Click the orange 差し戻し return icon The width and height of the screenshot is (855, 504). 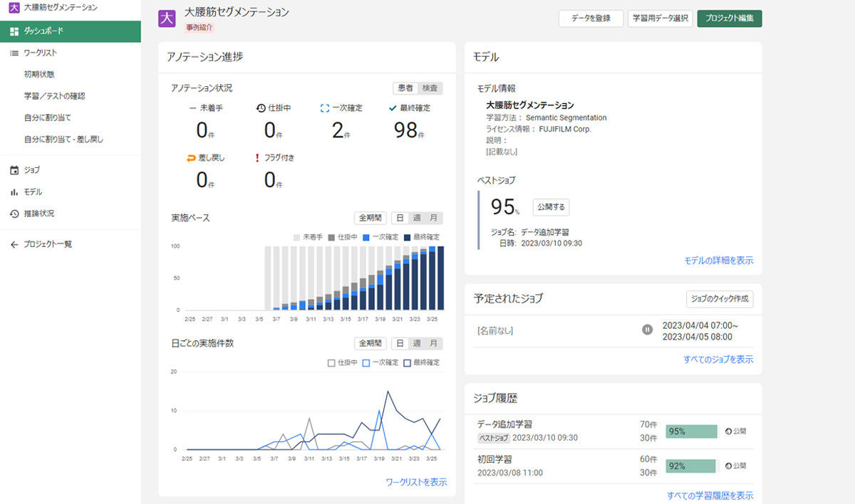pyautogui.click(x=191, y=158)
